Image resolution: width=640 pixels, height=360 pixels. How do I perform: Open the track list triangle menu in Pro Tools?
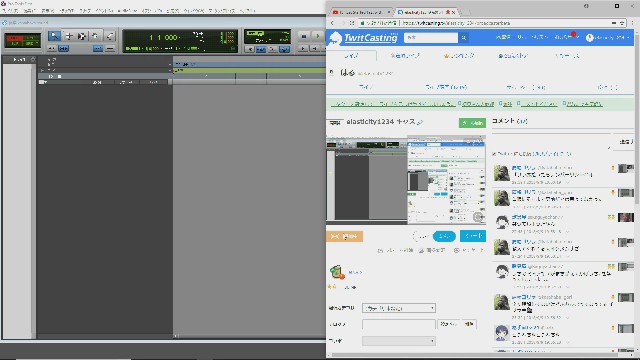click(43, 82)
